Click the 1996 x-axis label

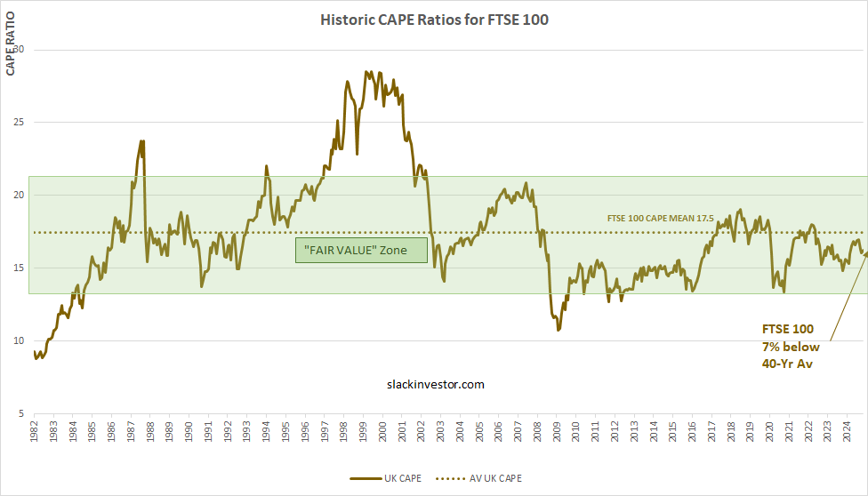[305, 432]
